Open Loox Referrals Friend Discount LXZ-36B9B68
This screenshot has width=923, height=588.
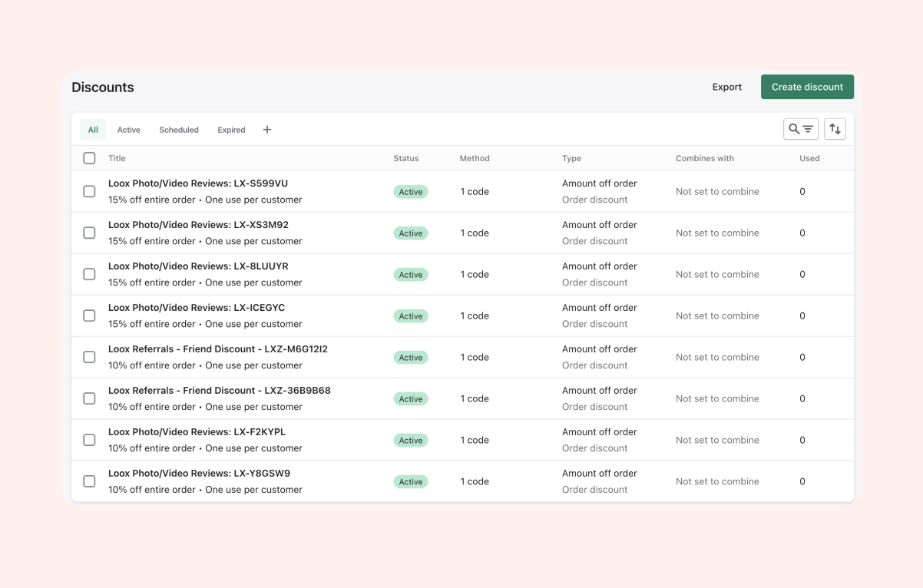(x=220, y=391)
